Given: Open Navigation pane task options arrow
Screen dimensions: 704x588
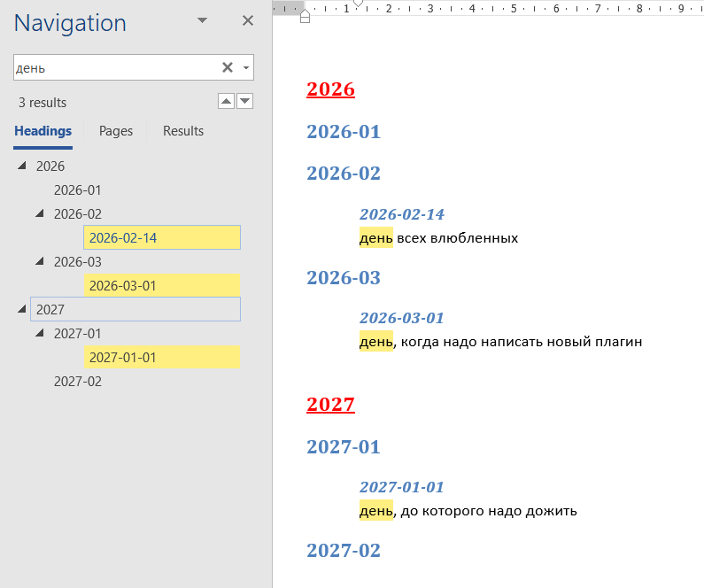Looking at the screenshot, I should point(202,20).
